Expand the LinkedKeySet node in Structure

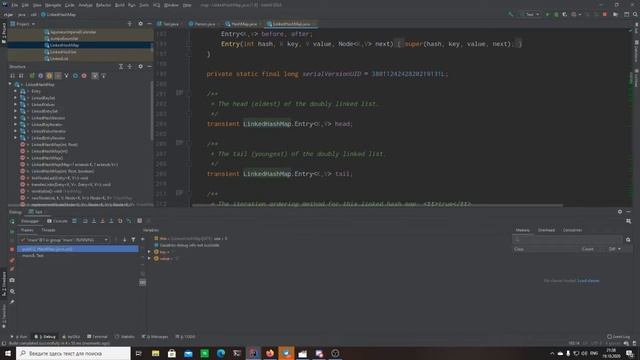[x=16, y=98]
